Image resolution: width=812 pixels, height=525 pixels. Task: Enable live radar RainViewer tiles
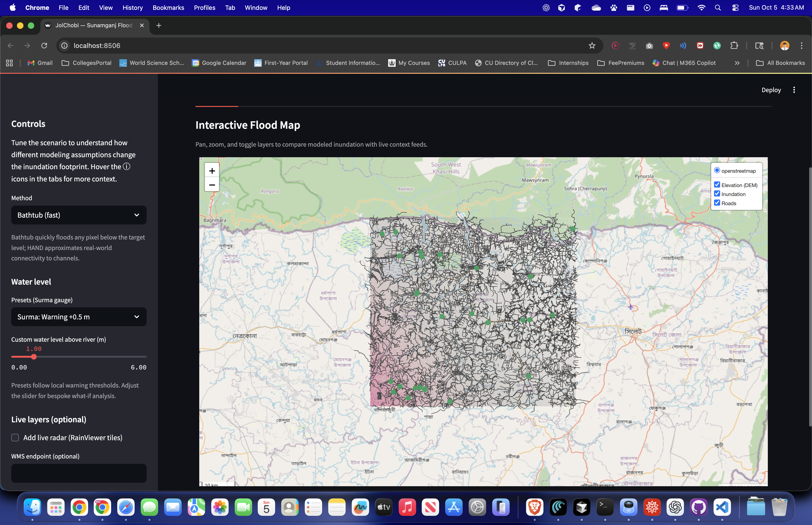[x=15, y=438]
